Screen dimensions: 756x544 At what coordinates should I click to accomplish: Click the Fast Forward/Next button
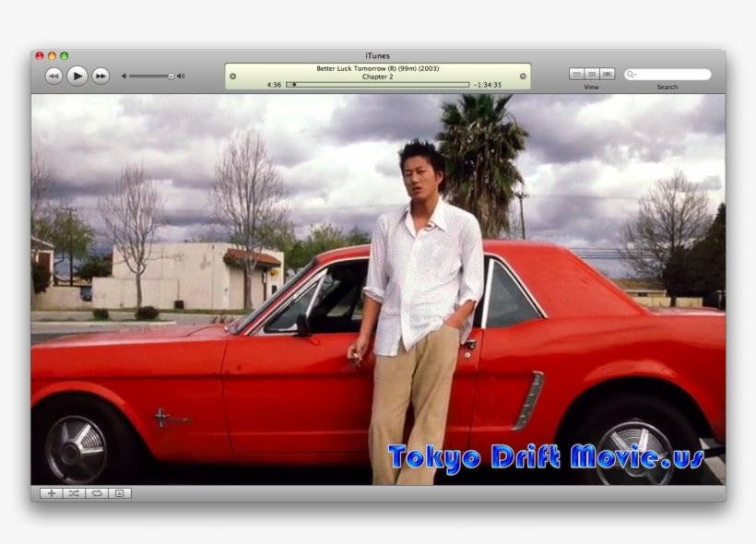pos(100,77)
